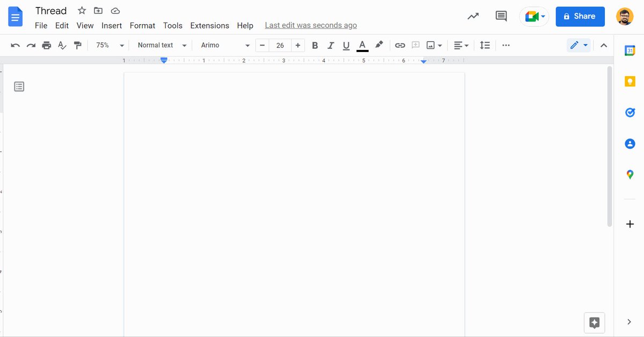Image resolution: width=644 pixels, height=337 pixels.
Task: Click the Explore button at bottom right
Action: click(x=594, y=323)
